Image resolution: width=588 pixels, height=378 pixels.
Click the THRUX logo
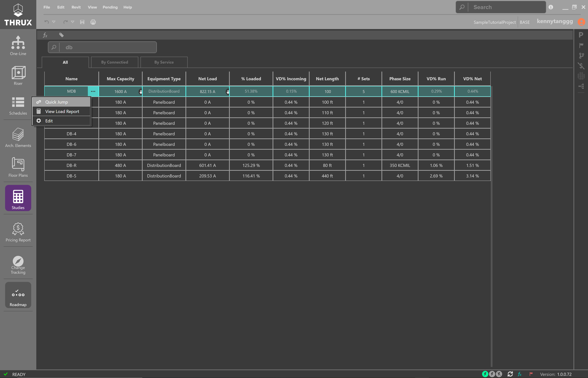(18, 15)
